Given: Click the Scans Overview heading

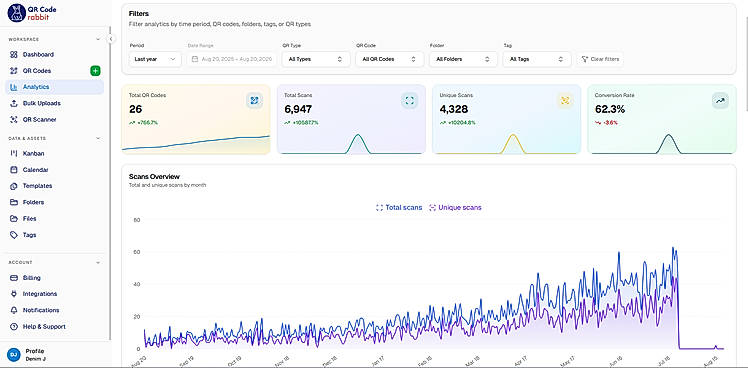Looking at the screenshot, I should (x=154, y=177).
